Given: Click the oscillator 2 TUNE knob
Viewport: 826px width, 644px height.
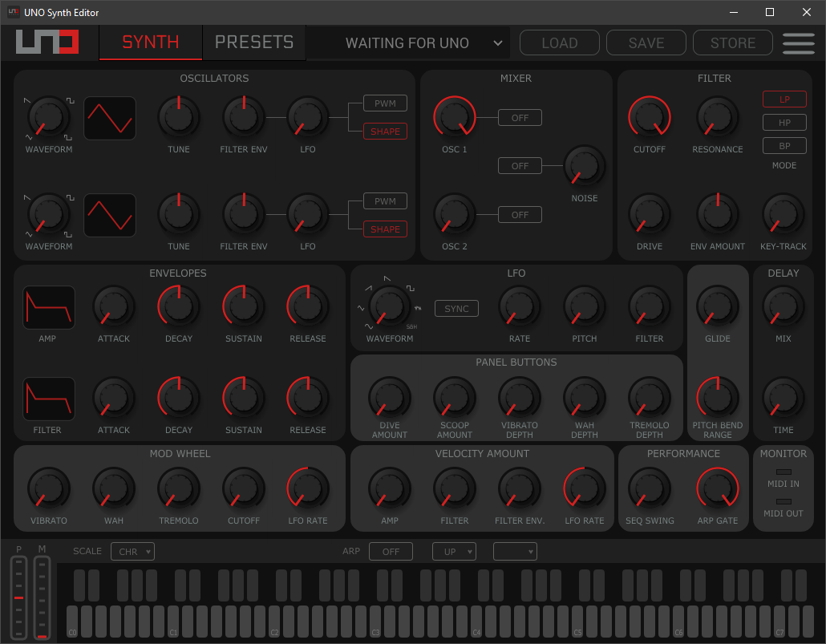Looking at the screenshot, I should [179, 214].
